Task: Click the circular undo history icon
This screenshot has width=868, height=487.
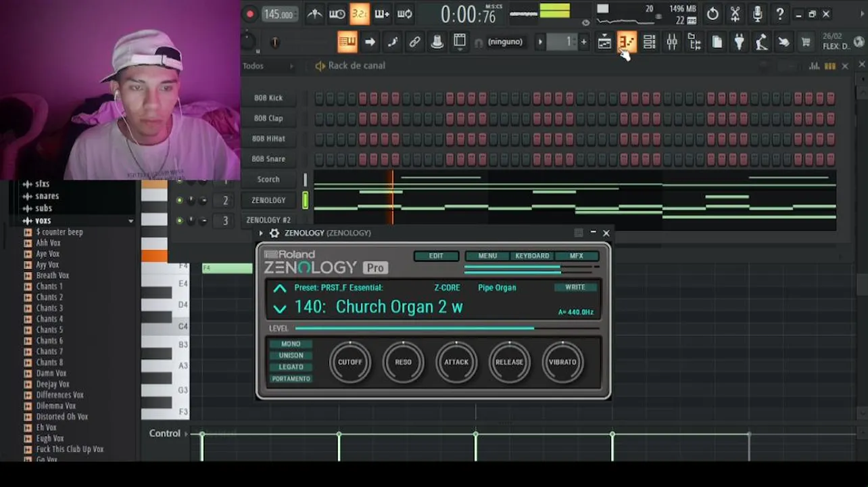Action: [713, 14]
